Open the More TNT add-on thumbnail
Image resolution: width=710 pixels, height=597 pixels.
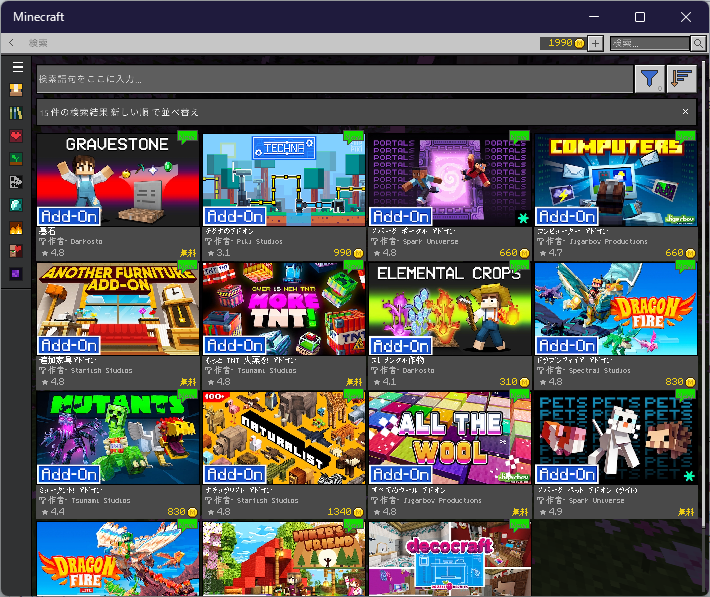coord(284,308)
